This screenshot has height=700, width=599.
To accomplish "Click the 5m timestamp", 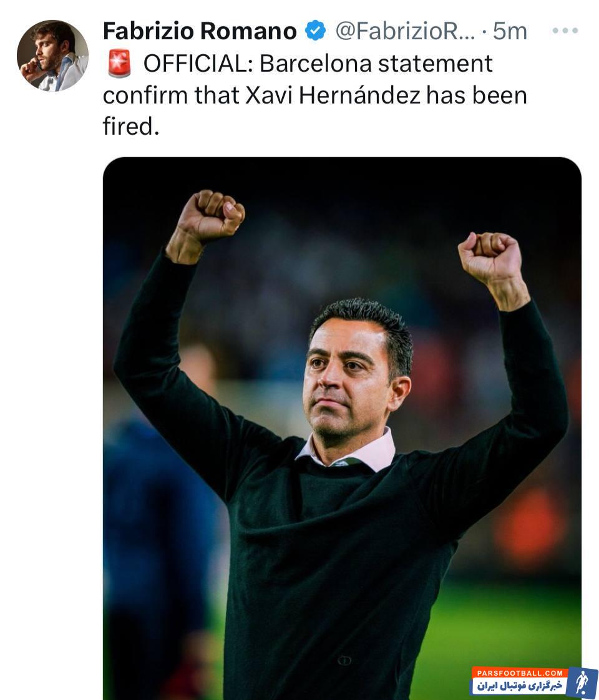I will pos(510,31).
